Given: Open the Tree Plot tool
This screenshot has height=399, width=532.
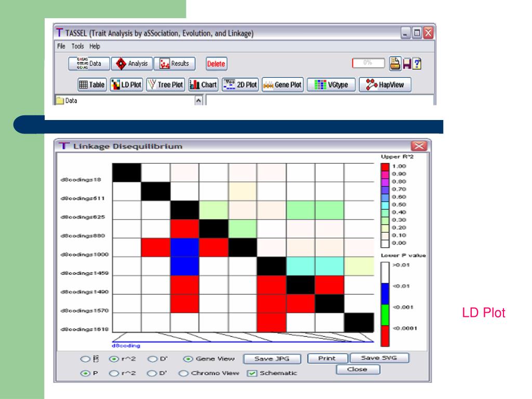Looking at the screenshot, I should 166,85.
